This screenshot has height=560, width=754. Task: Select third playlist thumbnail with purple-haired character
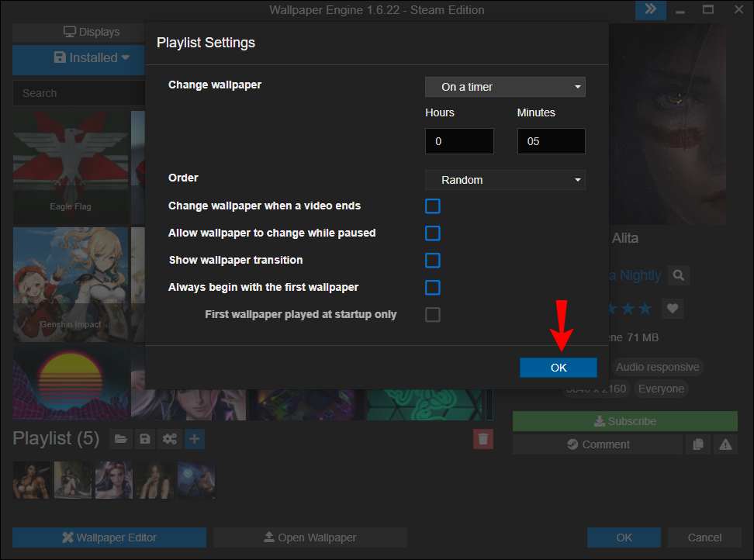tap(114, 480)
